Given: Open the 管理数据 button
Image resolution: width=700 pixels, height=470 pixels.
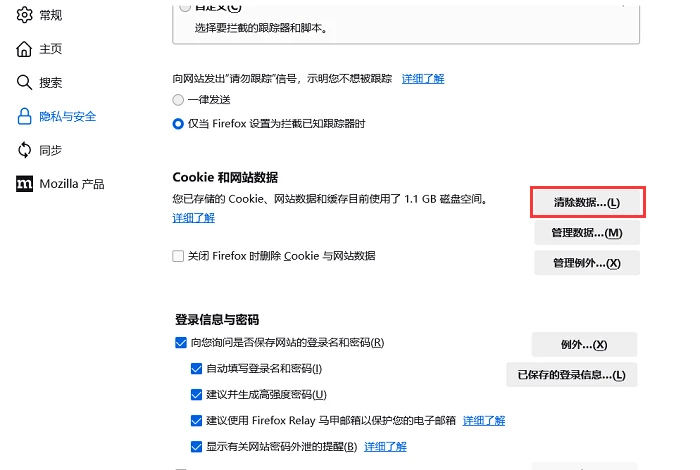Looking at the screenshot, I should [x=587, y=233].
